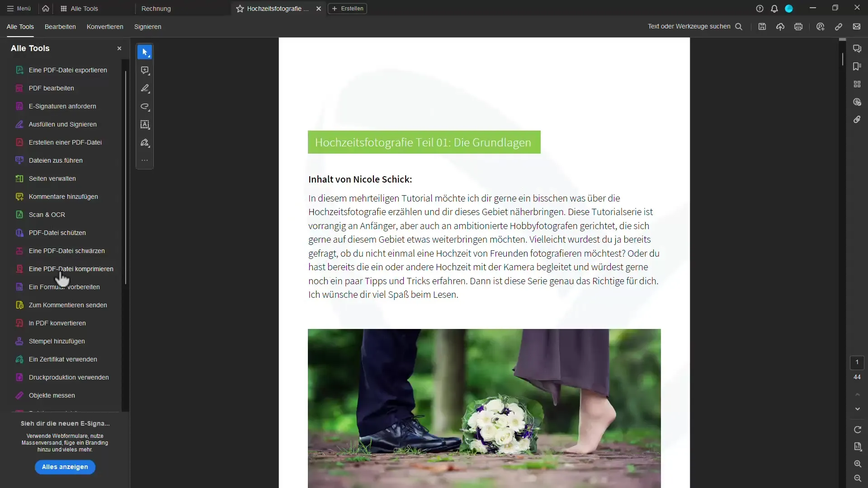Switch to the Bearbeiten tab
This screenshot has width=868, height=488.
click(60, 26)
